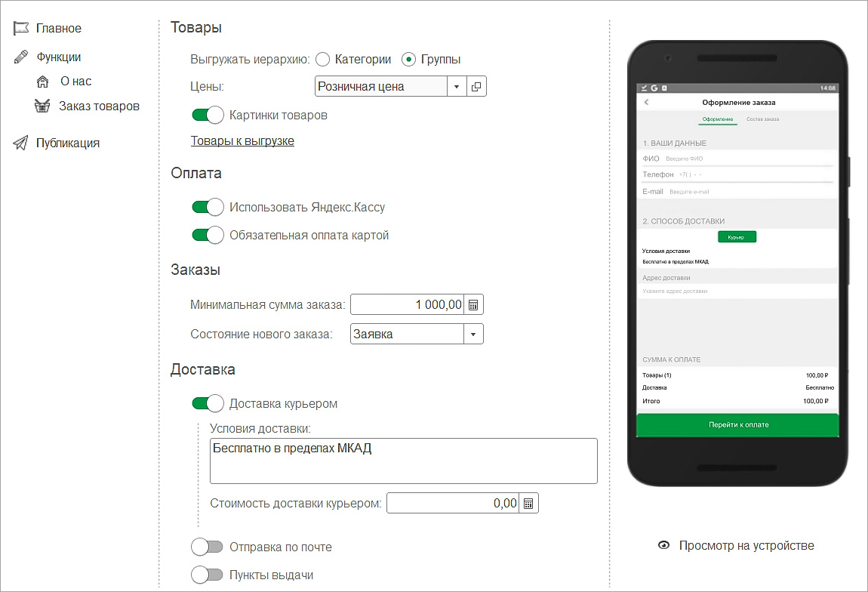The width and height of the screenshot is (868, 592).
Task: Enable the Отправка по почте toggle
Action: 208,547
